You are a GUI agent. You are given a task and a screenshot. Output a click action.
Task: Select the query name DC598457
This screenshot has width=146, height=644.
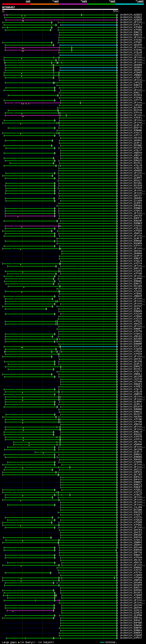coord(8,7)
